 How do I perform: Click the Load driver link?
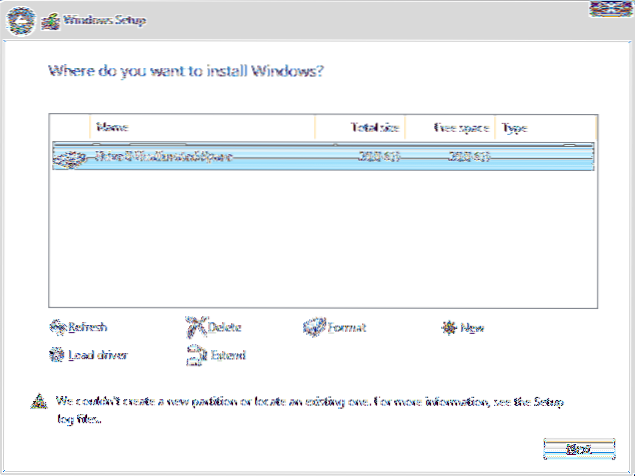click(x=98, y=355)
